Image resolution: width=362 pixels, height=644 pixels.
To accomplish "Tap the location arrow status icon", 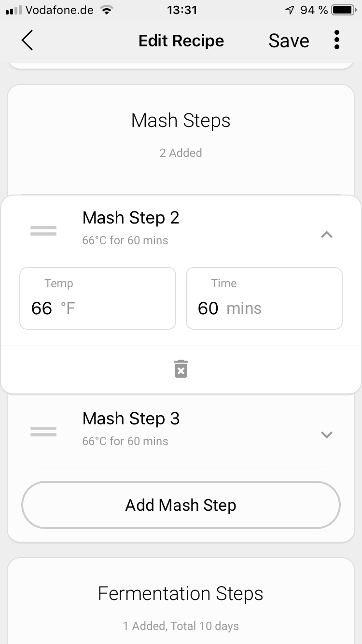I will point(290,10).
